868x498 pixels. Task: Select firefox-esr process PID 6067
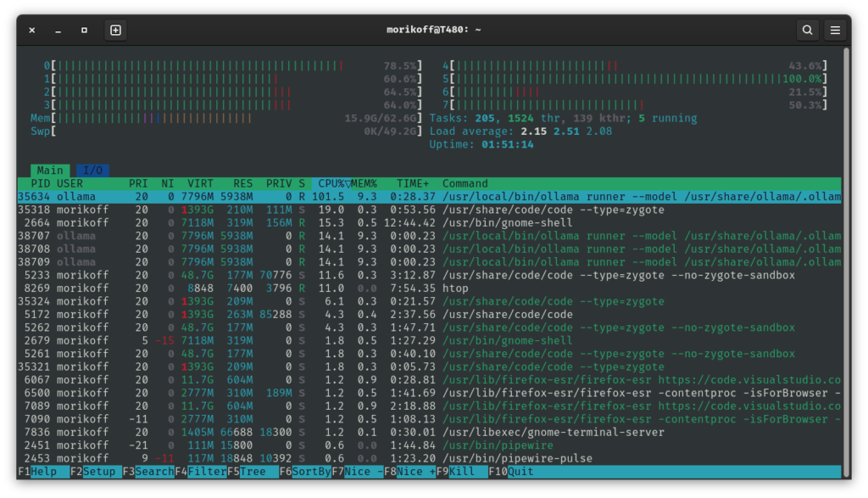click(x=429, y=379)
